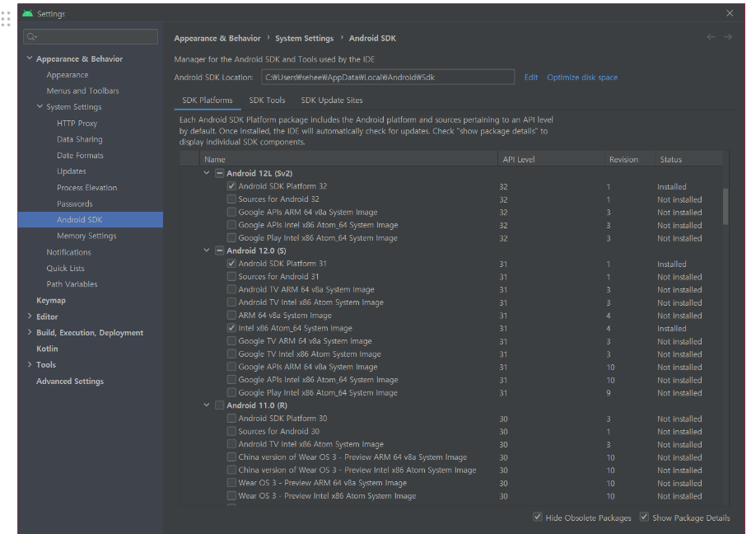Close the Settings dialog
756x534 pixels.
pos(730,13)
